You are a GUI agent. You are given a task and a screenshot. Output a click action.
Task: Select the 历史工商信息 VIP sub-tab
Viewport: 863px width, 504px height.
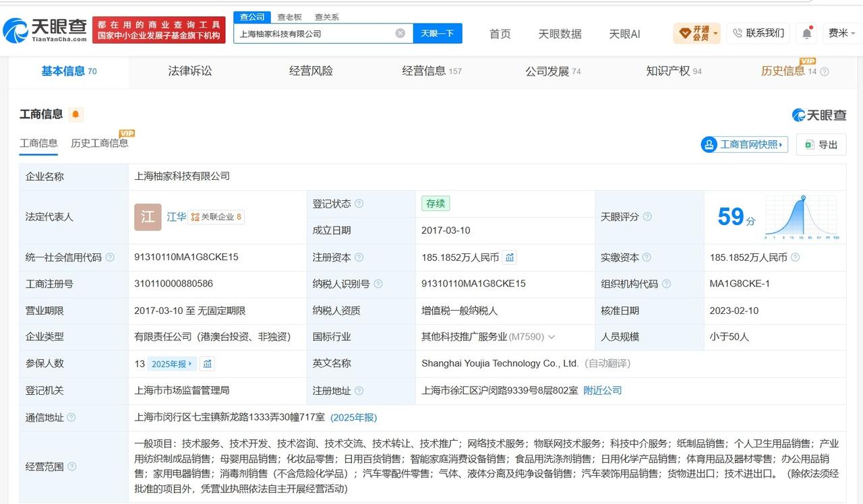[x=99, y=144]
